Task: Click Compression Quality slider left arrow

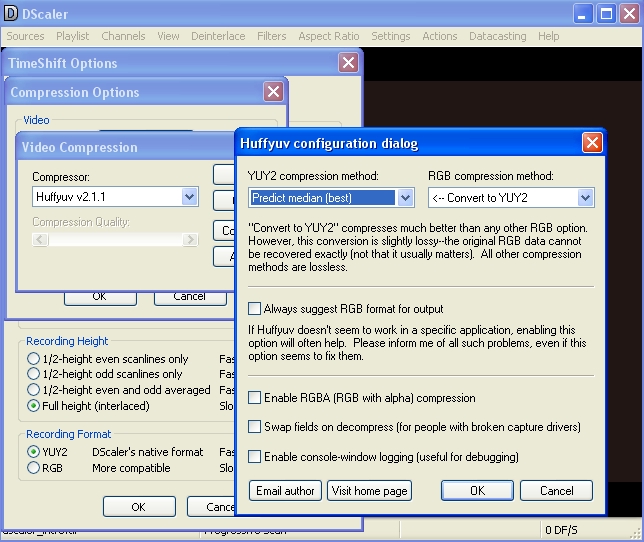Action: pos(40,239)
